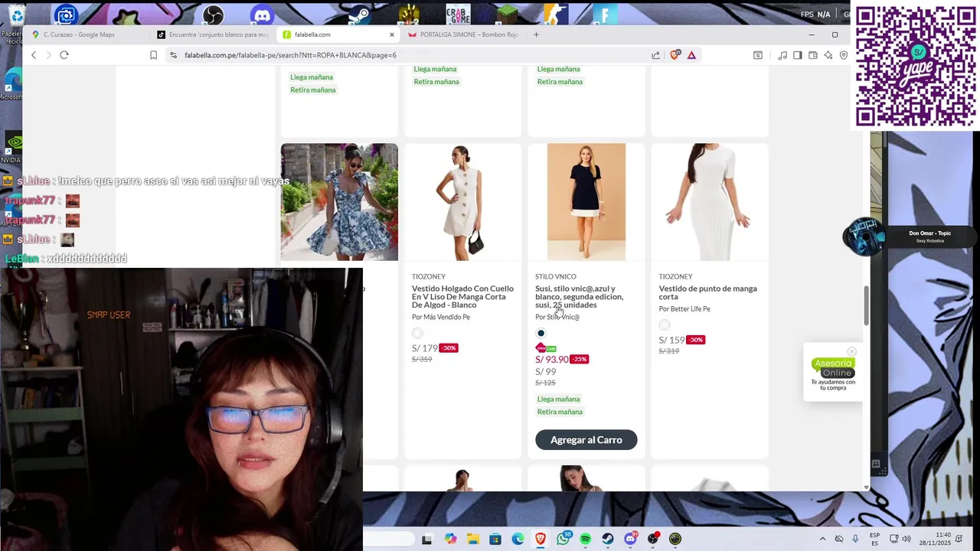
Task: Open site information icon in address bar
Action: (174, 55)
